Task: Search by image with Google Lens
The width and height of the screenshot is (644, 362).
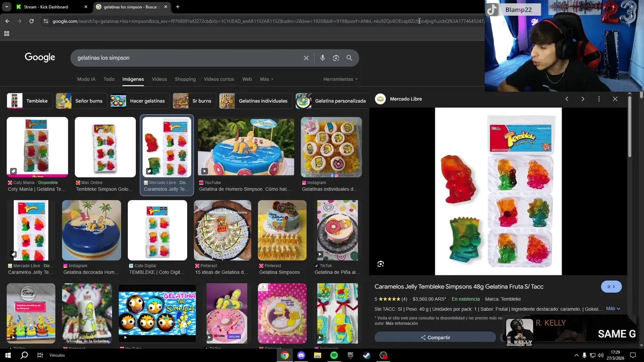Action: click(x=336, y=58)
